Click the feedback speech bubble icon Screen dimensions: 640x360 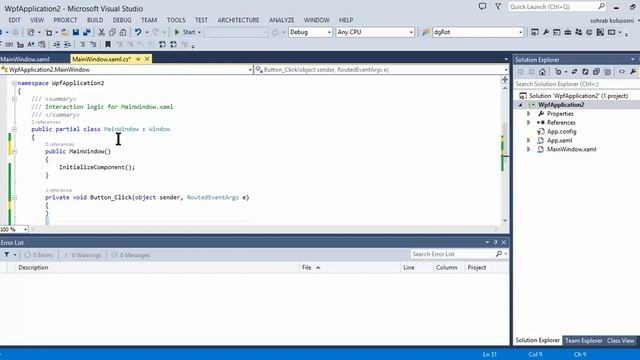(x=482, y=7)
